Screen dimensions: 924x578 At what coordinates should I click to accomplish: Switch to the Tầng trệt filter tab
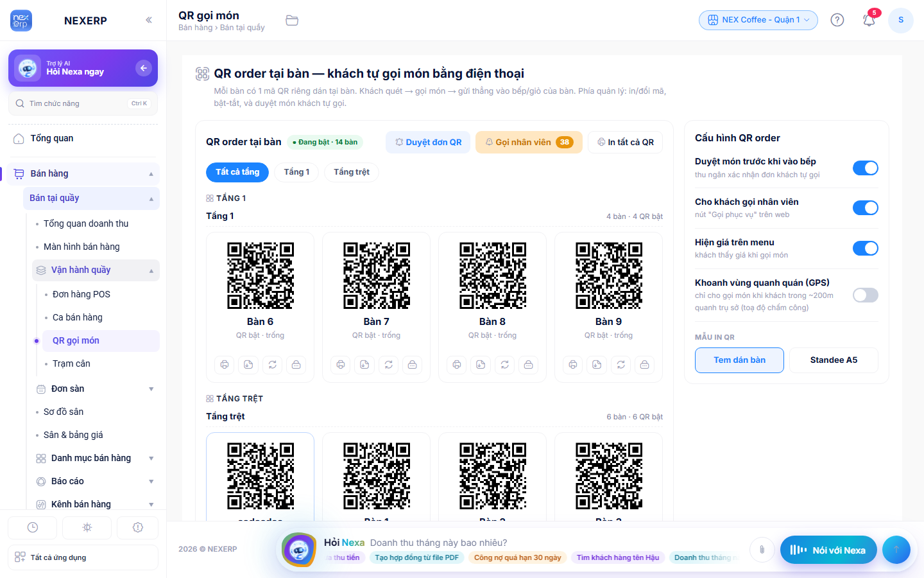[352, 172]
